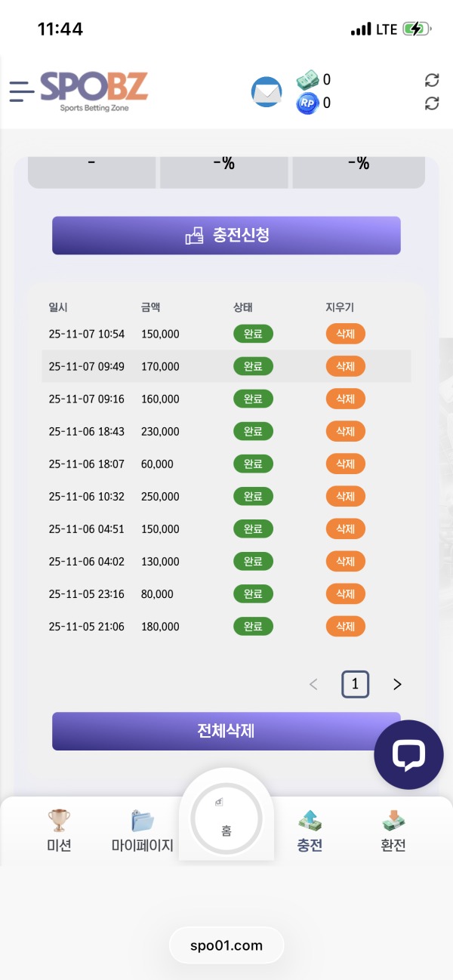Click the RP points icon
This screenshot has width=453, height=980.
point(305,103)
